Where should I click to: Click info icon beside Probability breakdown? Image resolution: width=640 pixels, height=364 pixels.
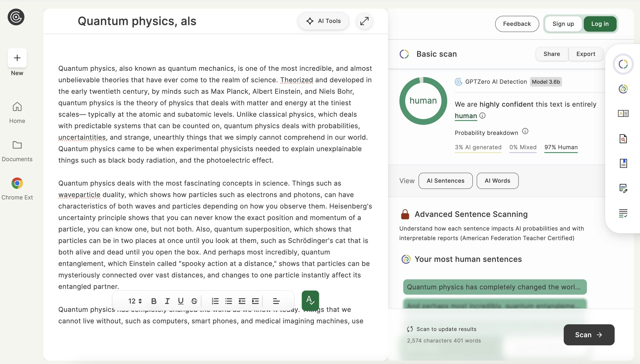point(525,131)
